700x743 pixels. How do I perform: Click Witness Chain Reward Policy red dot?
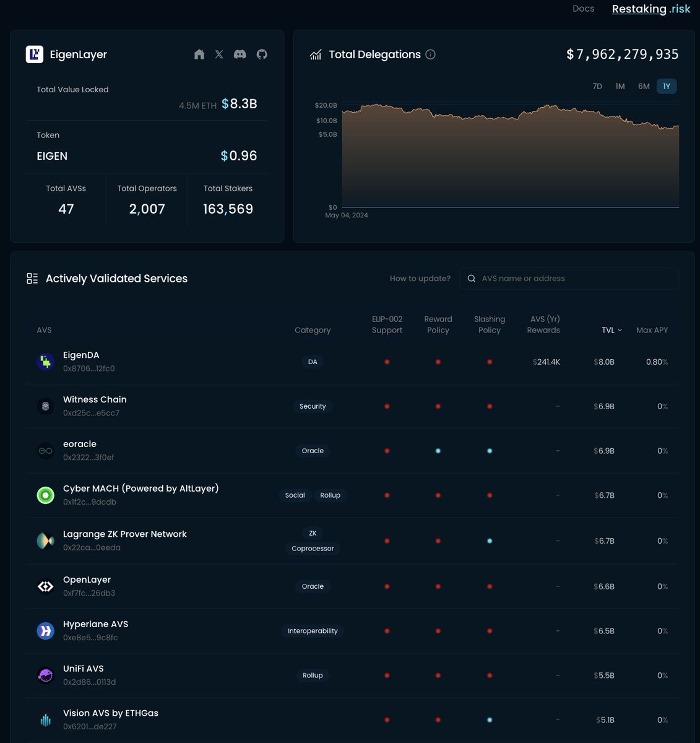click(x=438, y=406)
